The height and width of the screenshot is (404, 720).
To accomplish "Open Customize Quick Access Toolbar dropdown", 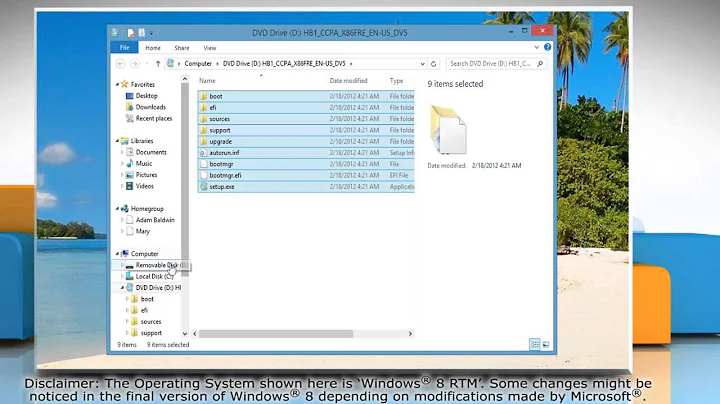I will pos(151,33).
